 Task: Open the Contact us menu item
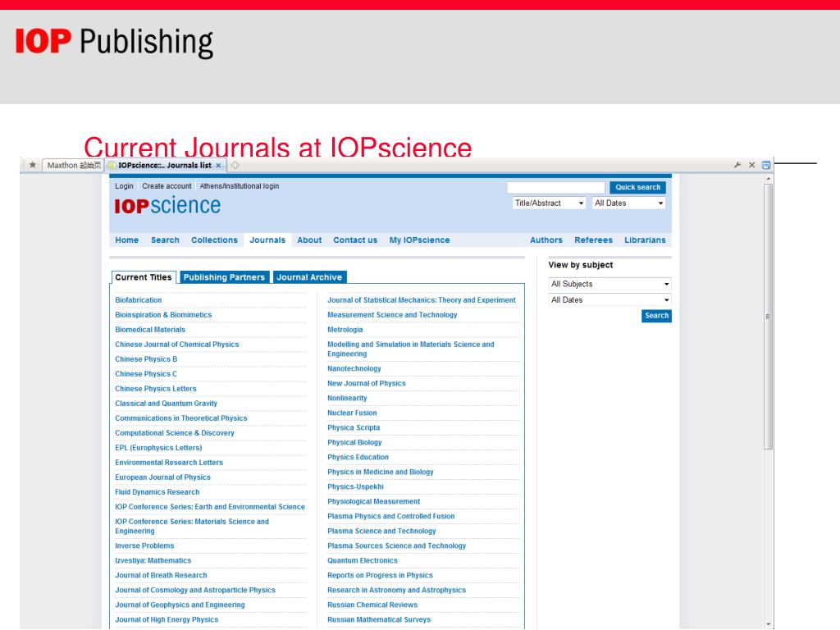[355, 240]
